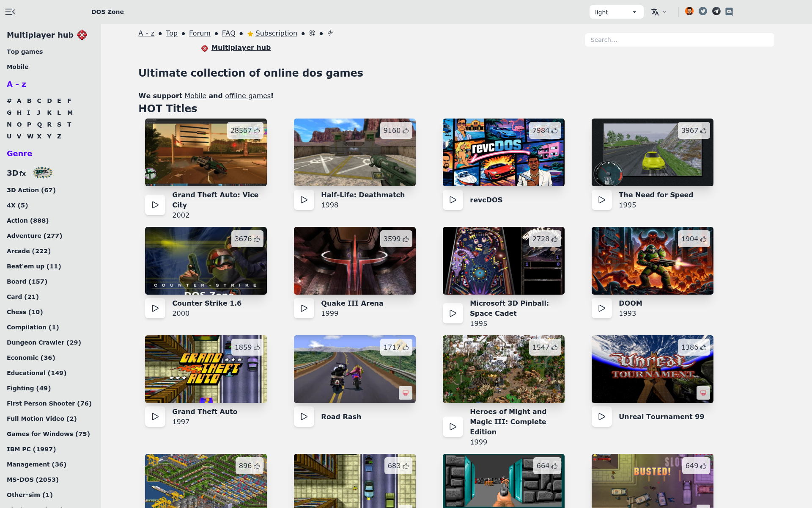Open the Telegram channel icon
Screen dimensions: 812x508
click(716, 11)
